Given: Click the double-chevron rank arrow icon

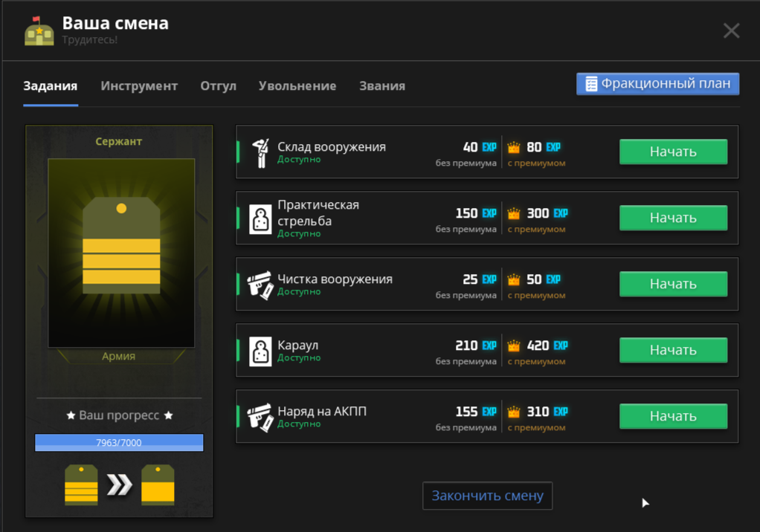Looking at the screenshot, I should point(119,484).
